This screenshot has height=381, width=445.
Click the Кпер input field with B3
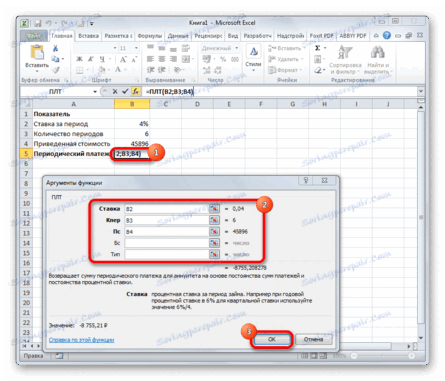click(167, 220)
